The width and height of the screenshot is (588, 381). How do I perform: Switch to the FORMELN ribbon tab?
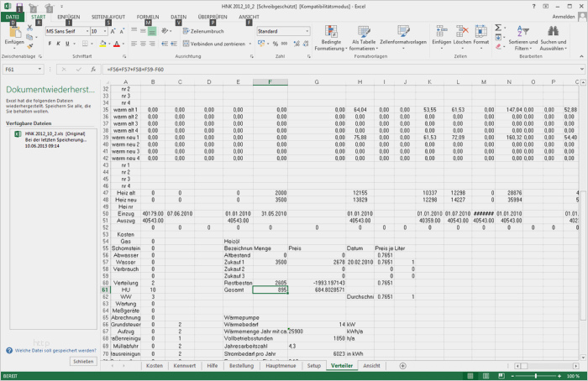pyautogui.click(x=148, y=17)
